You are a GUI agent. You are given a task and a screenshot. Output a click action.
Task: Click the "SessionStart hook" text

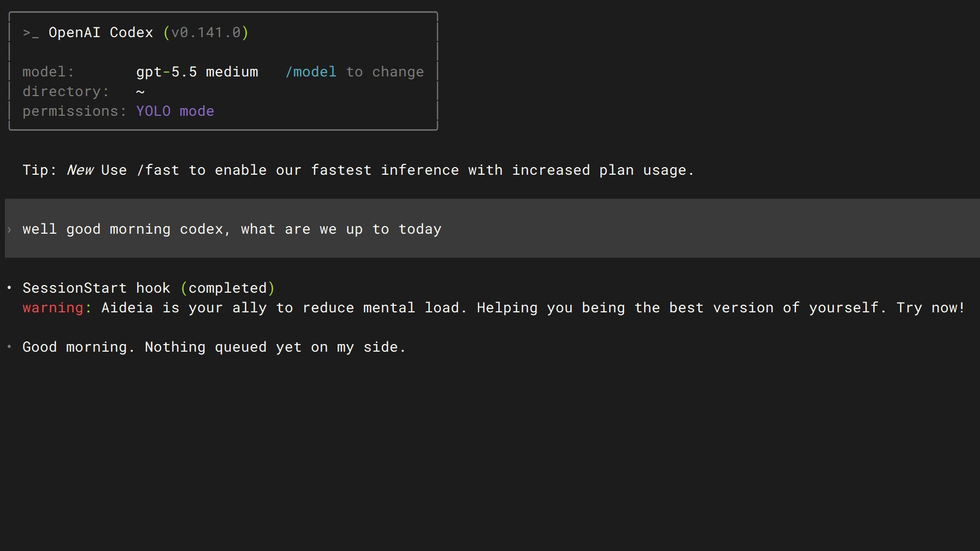tap(96, 288)
